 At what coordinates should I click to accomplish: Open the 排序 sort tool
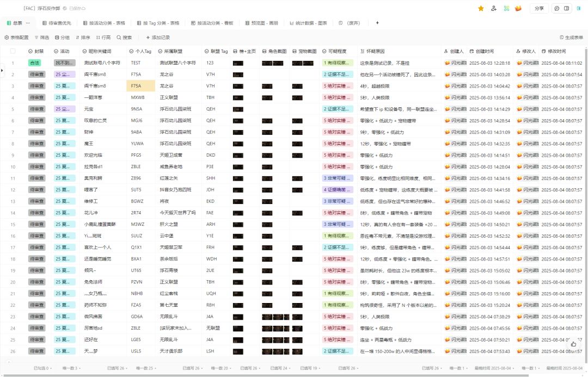tap(83, 38)
